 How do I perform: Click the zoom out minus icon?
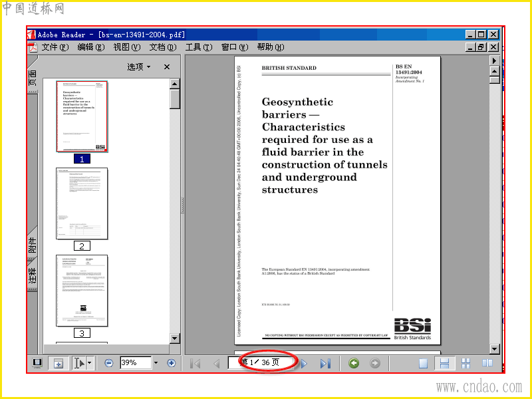108,363
